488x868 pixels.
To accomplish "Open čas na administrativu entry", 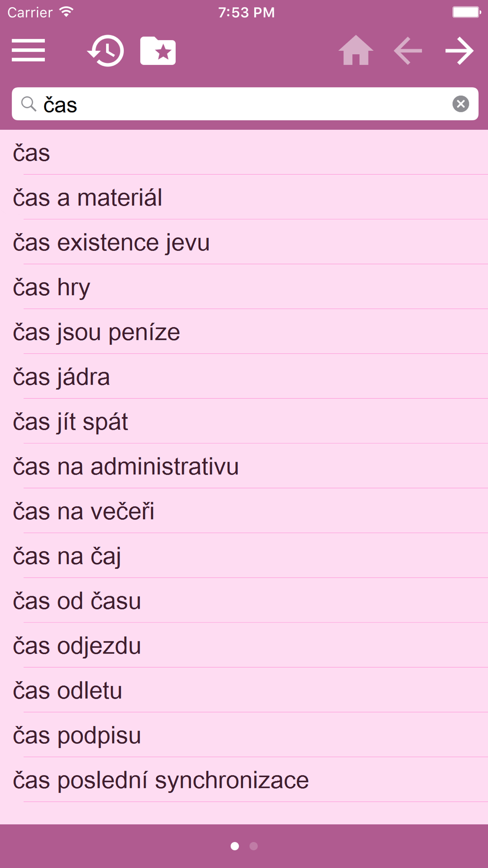I will tap(244, 466).
